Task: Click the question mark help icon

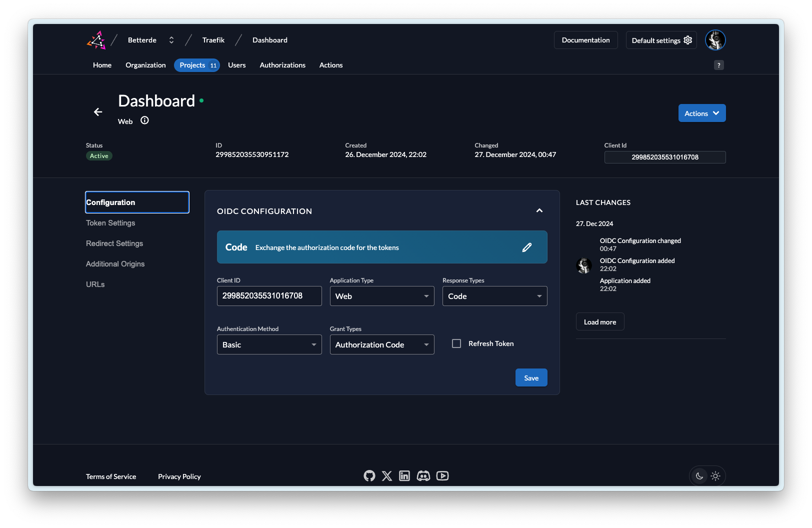Action: [718, 65]
